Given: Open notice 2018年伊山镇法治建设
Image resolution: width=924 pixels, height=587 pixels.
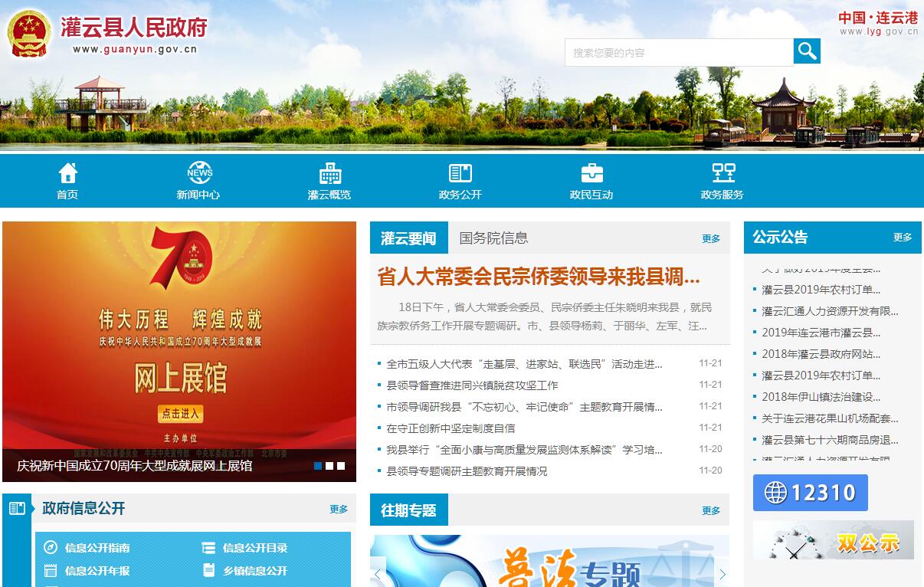Looking at the screenshot, I should [x=821, y=397].
